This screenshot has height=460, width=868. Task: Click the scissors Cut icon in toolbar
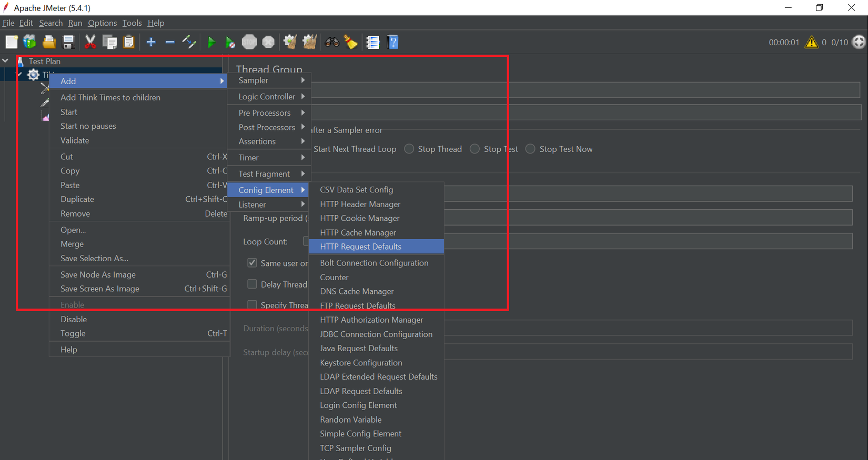pyautogui.click(x=90, y=42)
